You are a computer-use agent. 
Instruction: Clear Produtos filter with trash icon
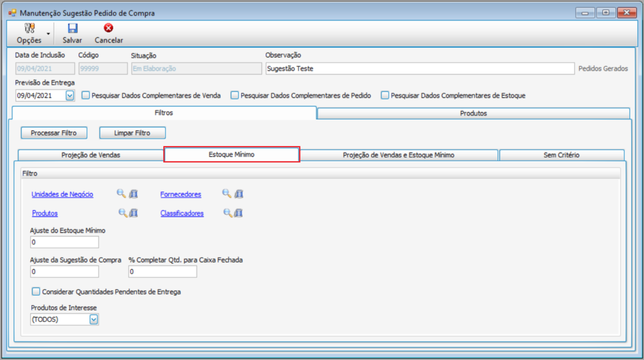point(134,213)
